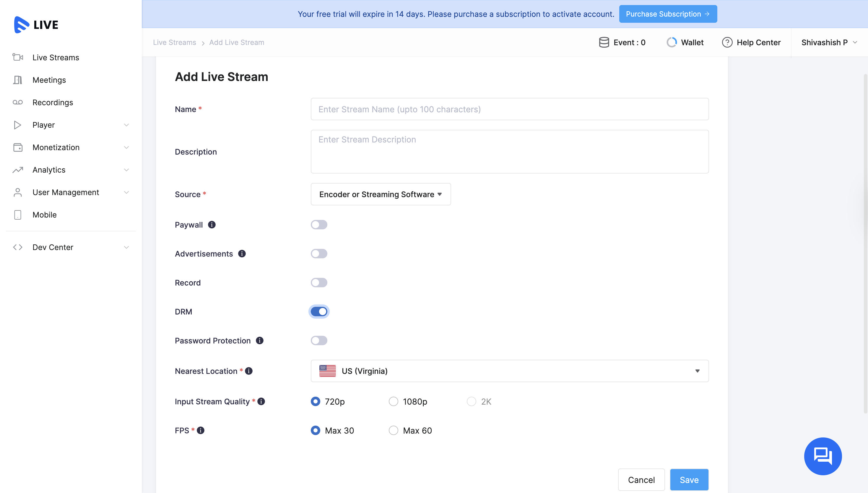Click the Add Live Stream breadcrumb
This screenshot has width=868, height=493.
point(237,42)
